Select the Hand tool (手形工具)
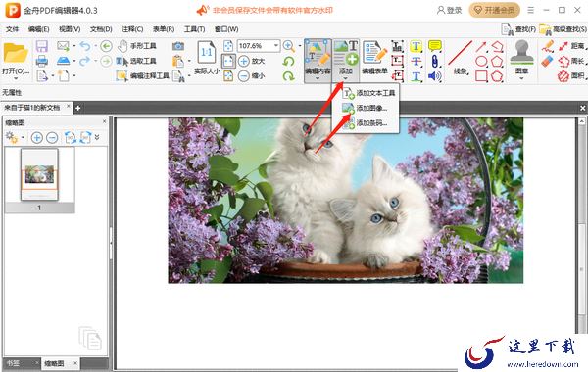588x372 pixels. pos(136,46)
